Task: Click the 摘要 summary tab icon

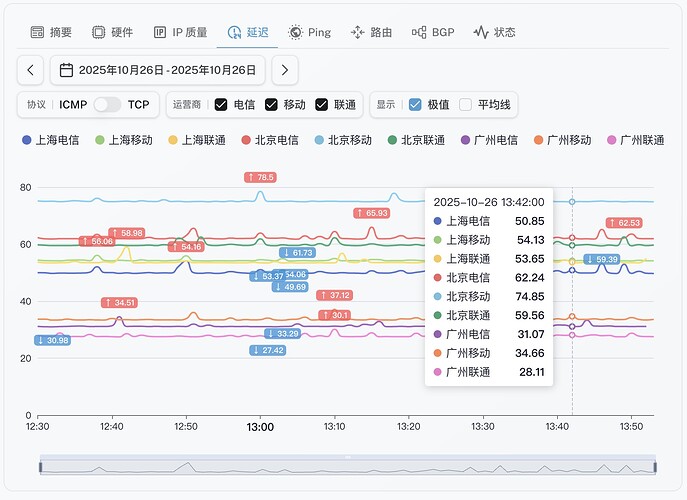Action: click(x=37, y=32)
